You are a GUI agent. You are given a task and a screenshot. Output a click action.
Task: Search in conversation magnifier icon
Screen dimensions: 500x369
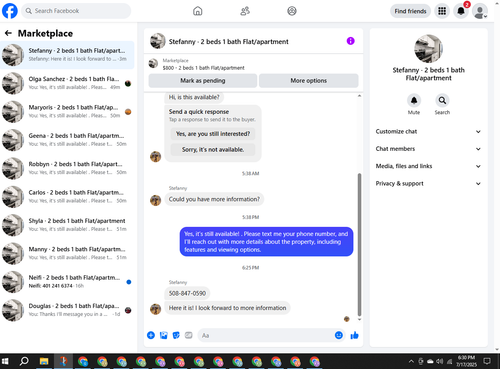pos(442,100)
